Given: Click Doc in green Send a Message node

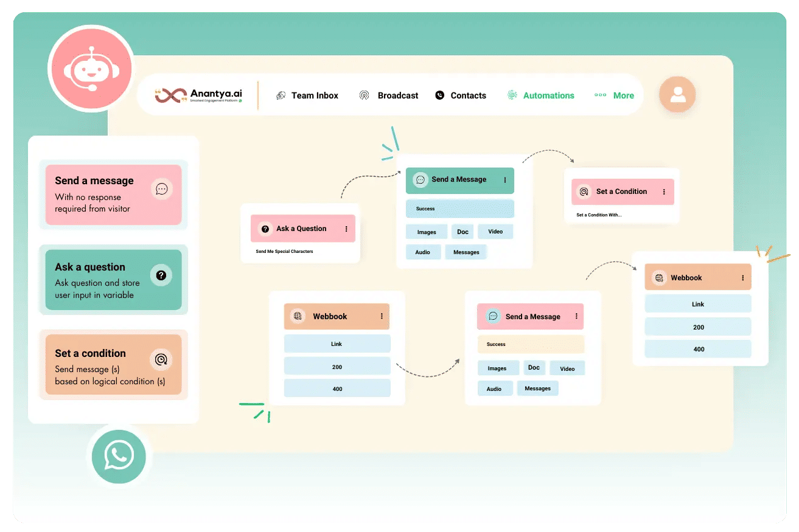Looking at the screenshot, I should [x=462, y=232].
